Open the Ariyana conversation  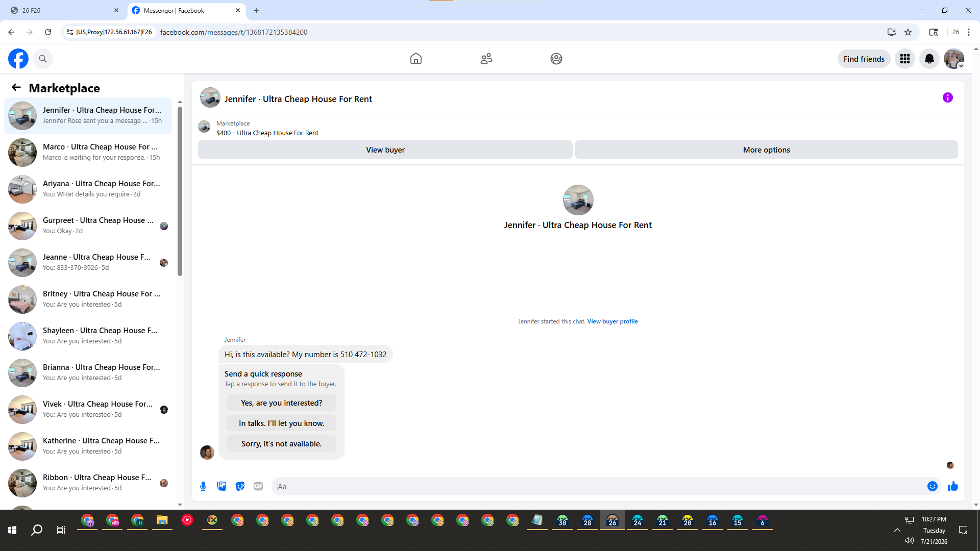coord(88,189)
